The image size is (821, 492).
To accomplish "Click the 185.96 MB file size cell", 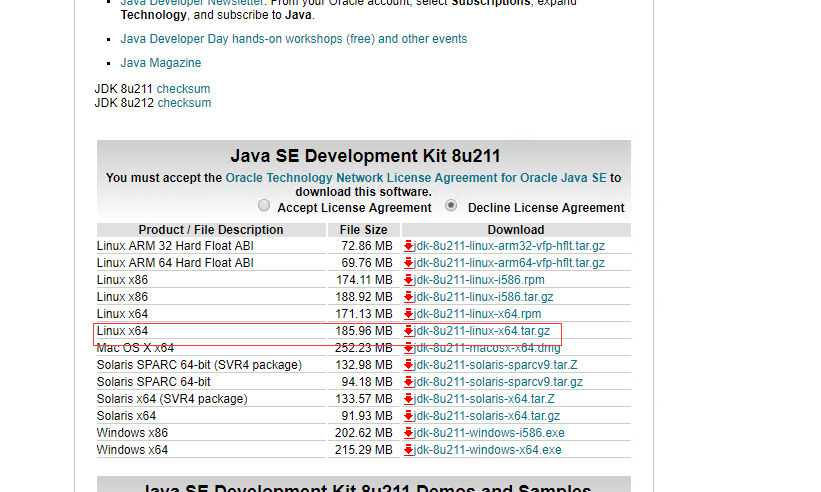I will pos(363,331).
